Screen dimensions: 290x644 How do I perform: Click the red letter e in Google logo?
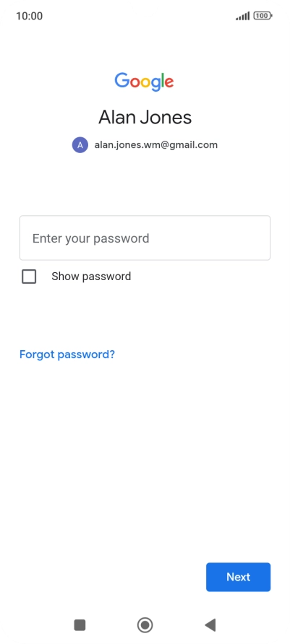coord(169,82)
